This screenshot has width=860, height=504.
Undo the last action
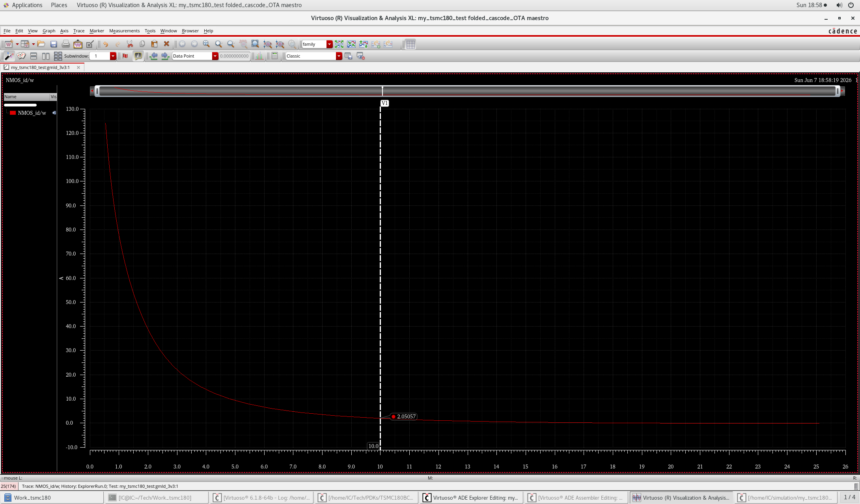click(106, 44)
